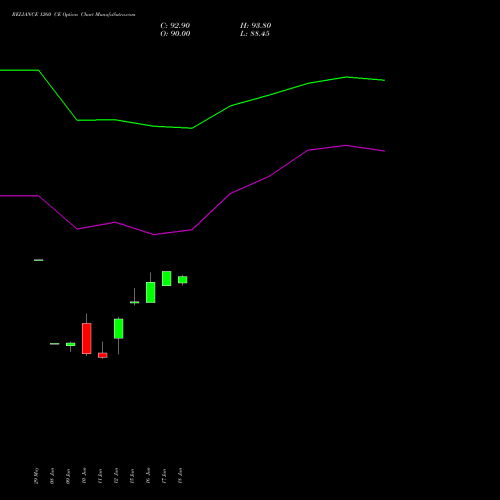
Task: Click the 09 Jun date label
Action: [x=68, y=476]
